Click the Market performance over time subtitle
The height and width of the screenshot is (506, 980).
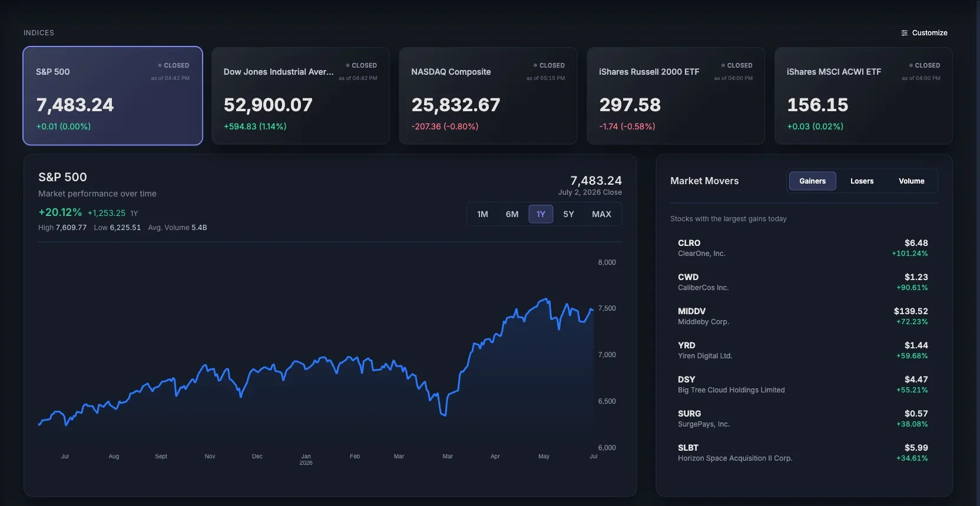pos(97,194)
